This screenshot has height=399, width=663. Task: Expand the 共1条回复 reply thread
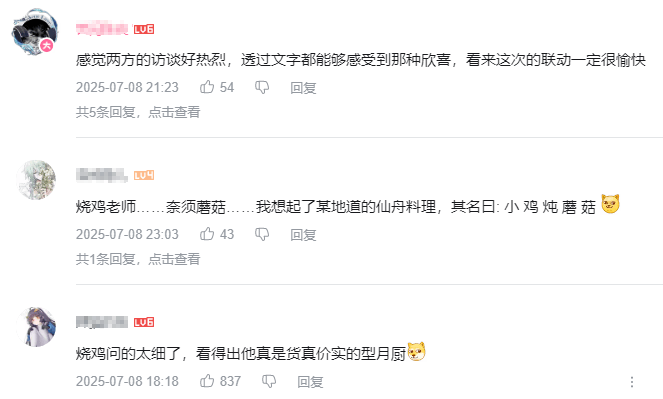point(138,259)
